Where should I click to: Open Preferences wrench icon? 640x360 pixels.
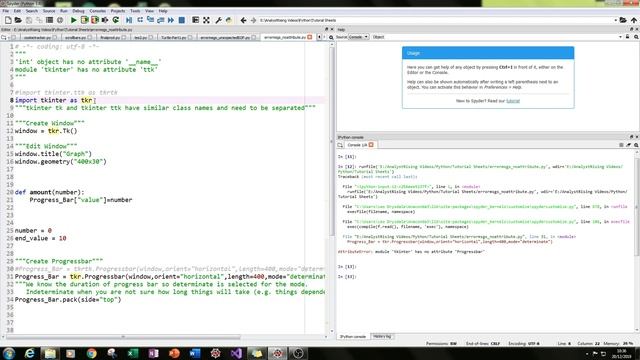coord(218,20)
